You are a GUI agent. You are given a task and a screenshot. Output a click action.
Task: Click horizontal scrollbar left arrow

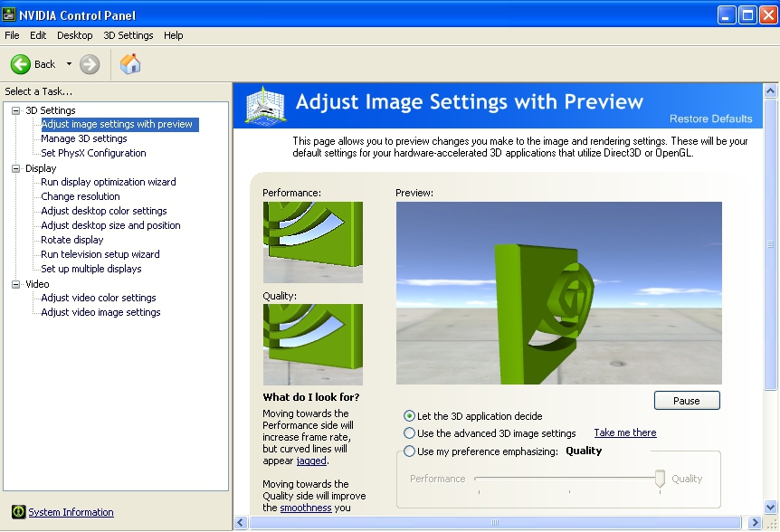coord(241,522)
